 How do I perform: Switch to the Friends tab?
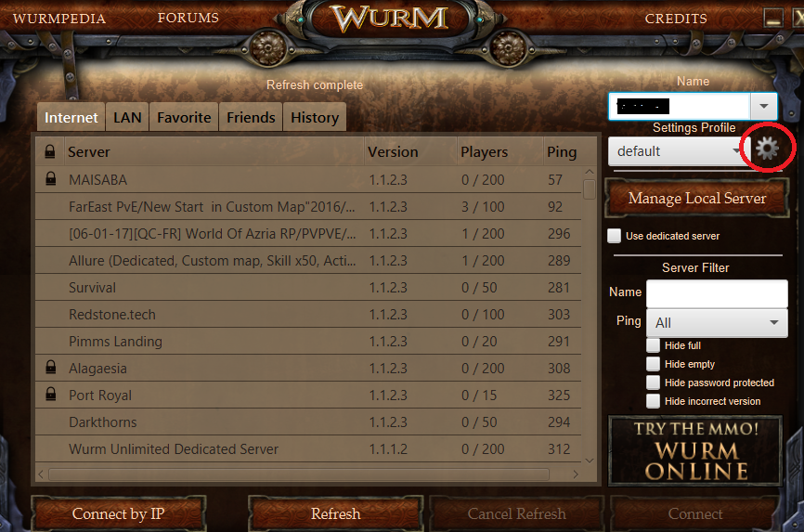coord(251,118)
